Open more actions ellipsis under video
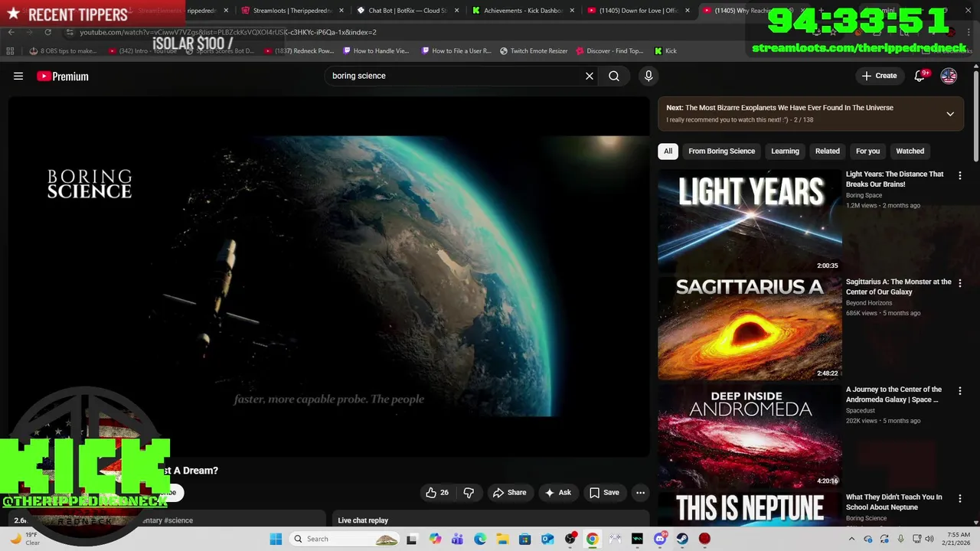The image size is (980, 551). coord(640,493)
